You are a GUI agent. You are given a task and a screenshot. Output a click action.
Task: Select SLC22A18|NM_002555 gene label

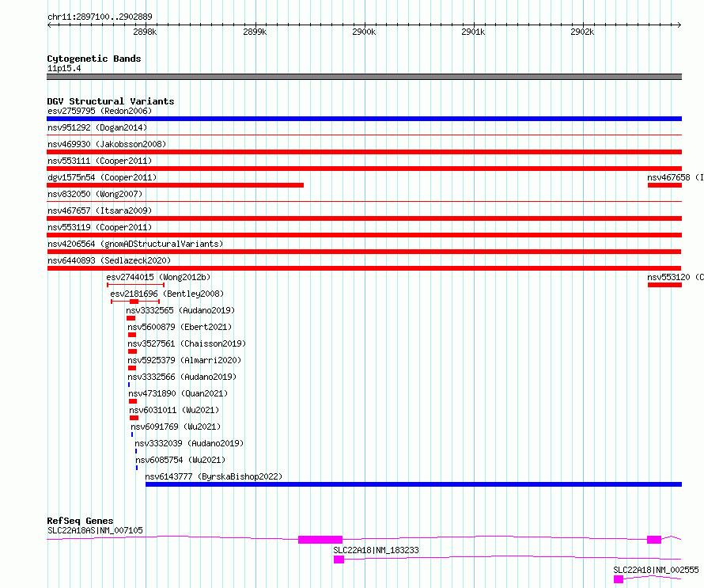coord(656,570)
